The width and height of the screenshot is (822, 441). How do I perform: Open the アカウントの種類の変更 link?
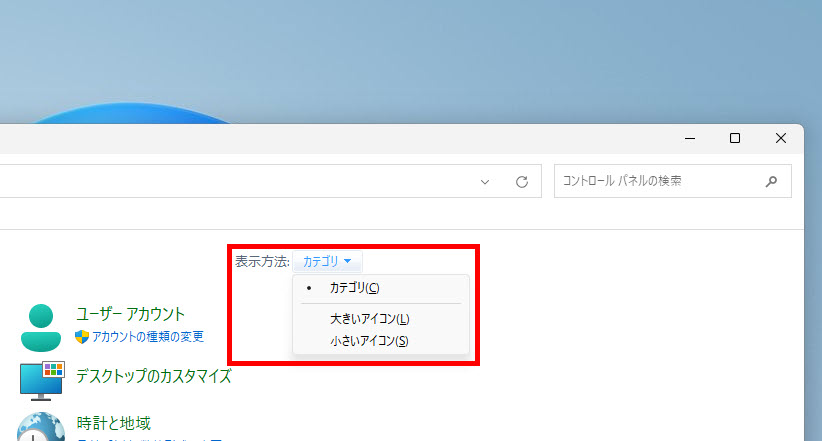coord(148,337)
